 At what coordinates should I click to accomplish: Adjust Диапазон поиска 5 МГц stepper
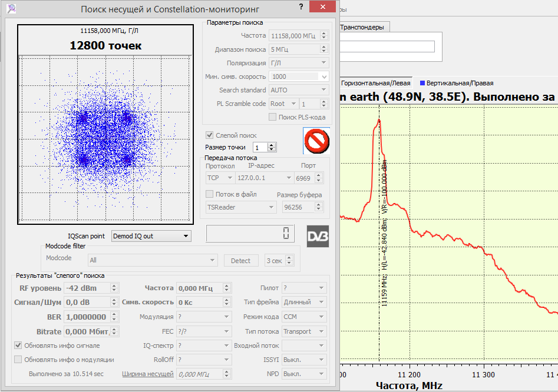point(324,49)
